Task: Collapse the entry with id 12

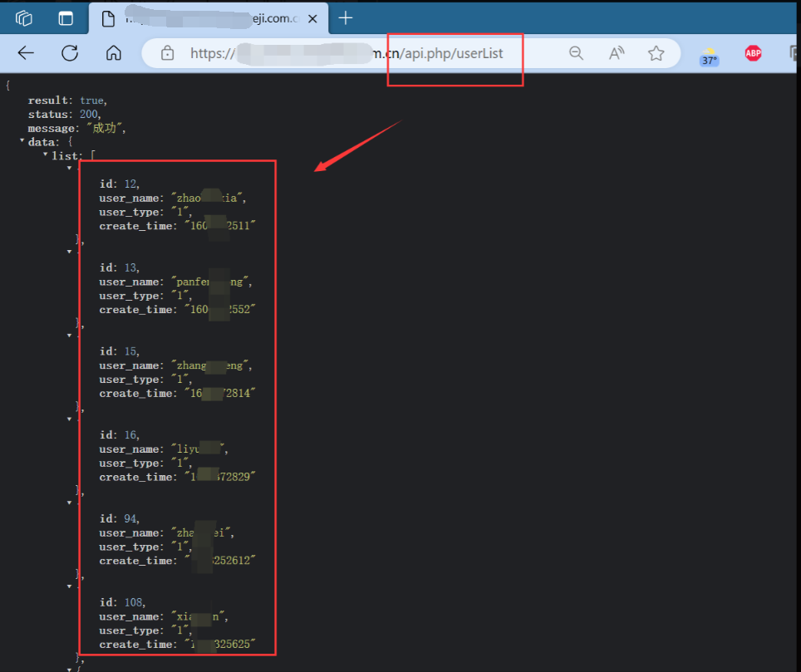Action: 69,169
